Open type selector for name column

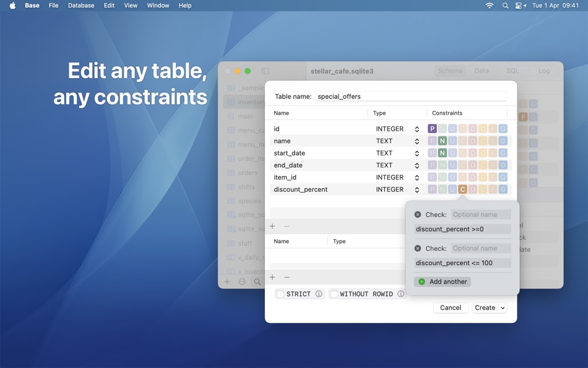[417, 141]
